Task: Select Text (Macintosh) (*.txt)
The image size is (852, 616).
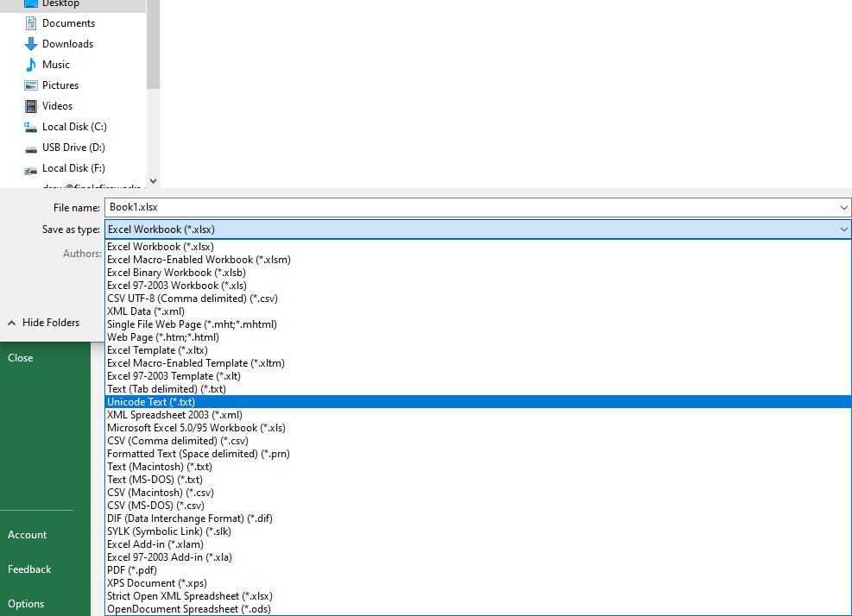Action: [x=477, y=467]
